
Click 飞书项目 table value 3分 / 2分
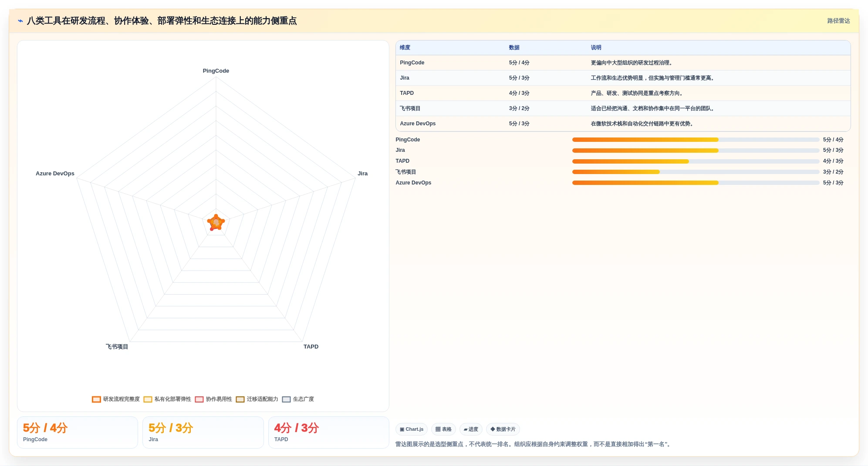519,108
